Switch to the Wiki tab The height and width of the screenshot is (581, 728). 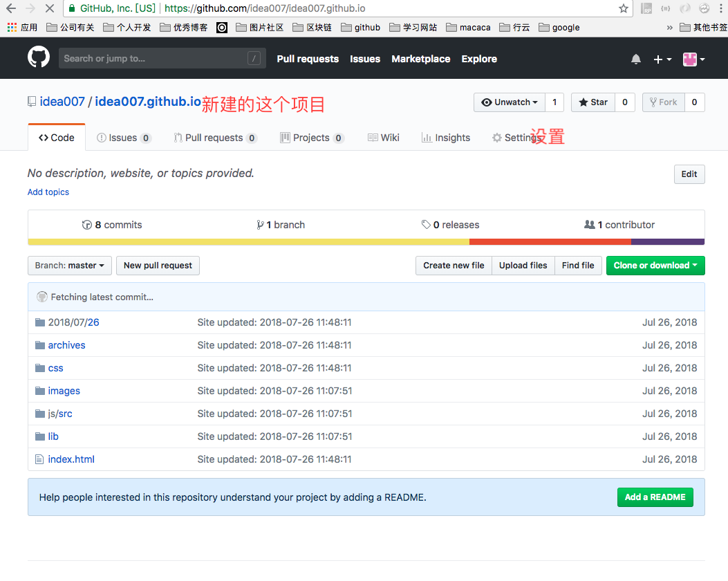pyautogui.click(x=384, y=138)
